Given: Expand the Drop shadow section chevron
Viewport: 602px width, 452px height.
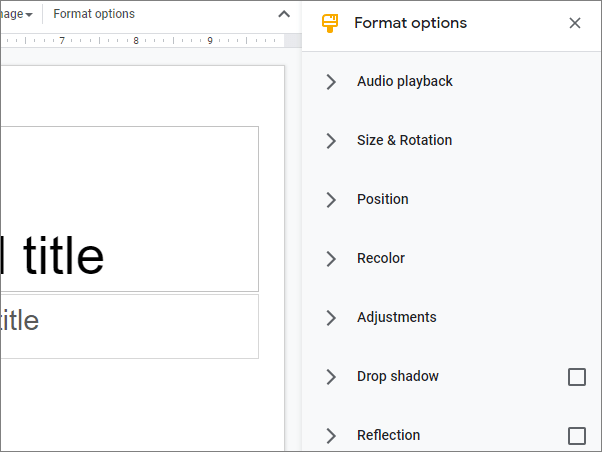Looking at the screenshot, I should coord(331,377).
